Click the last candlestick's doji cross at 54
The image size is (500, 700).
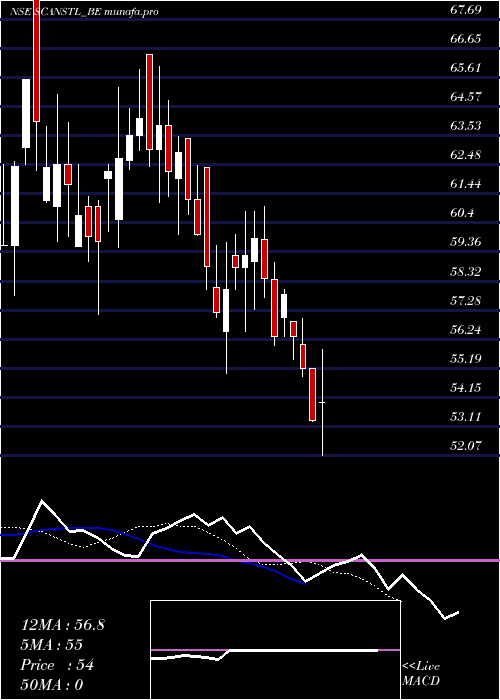pyautogui.click(x=322, y=403)
